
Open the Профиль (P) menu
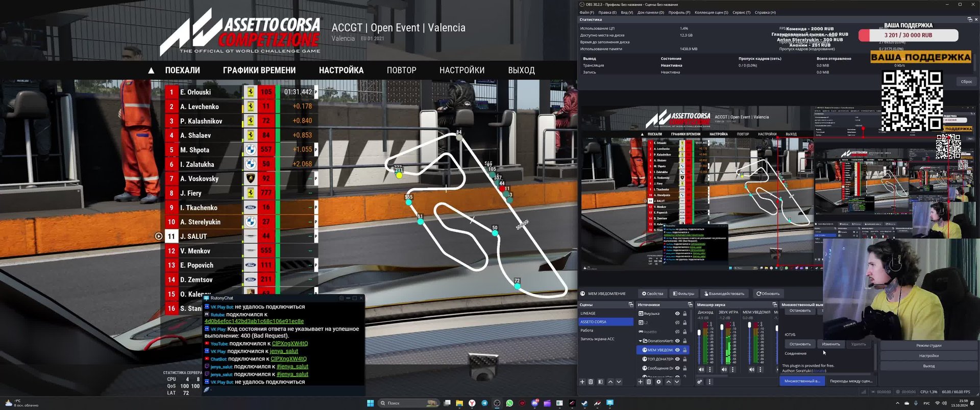point(679,12)
